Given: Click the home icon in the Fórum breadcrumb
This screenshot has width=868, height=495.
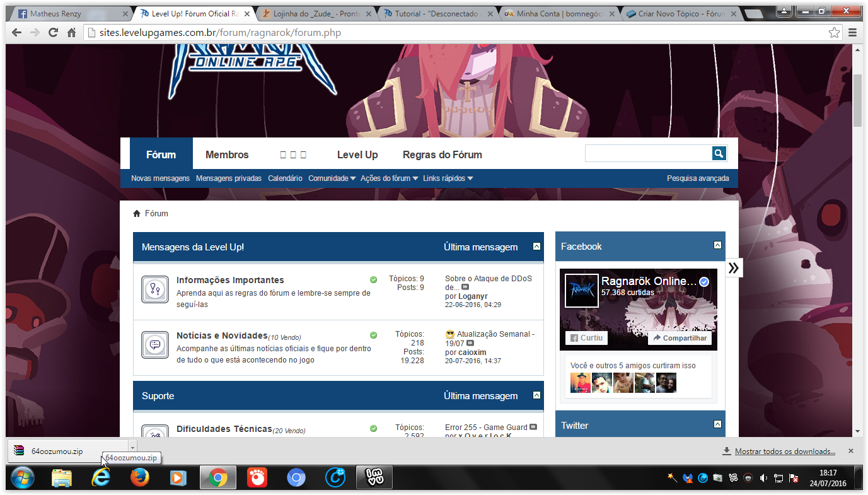Looking at the screenshot, I should [137, 214].
